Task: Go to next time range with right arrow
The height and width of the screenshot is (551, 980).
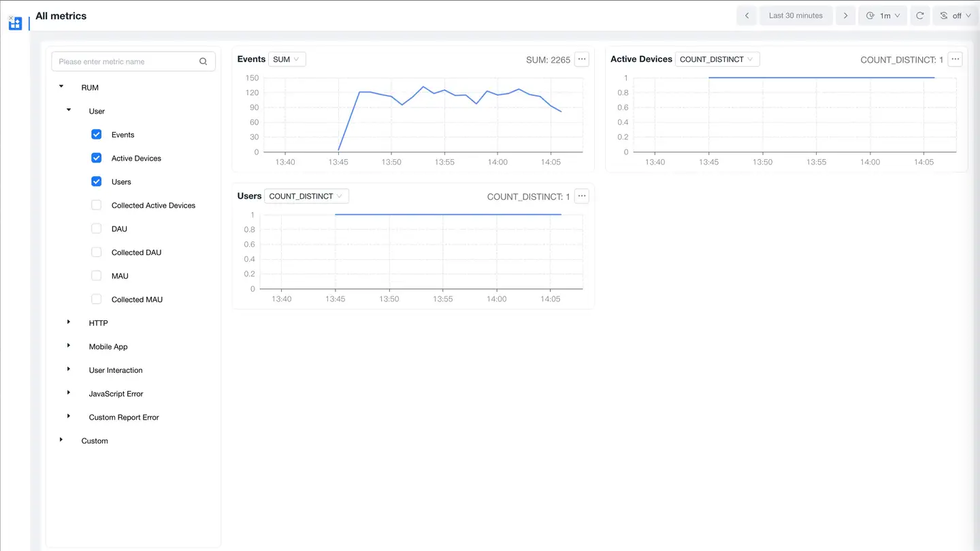Action: click(x=845, y=16)
